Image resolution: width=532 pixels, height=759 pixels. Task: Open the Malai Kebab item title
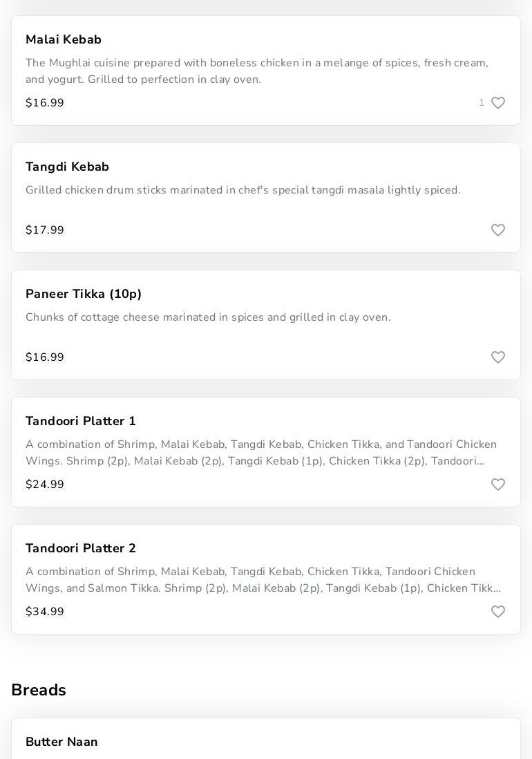(64, 39)
